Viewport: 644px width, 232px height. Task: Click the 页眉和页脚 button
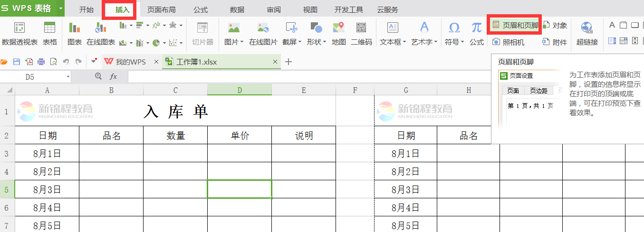pos(516,25)
